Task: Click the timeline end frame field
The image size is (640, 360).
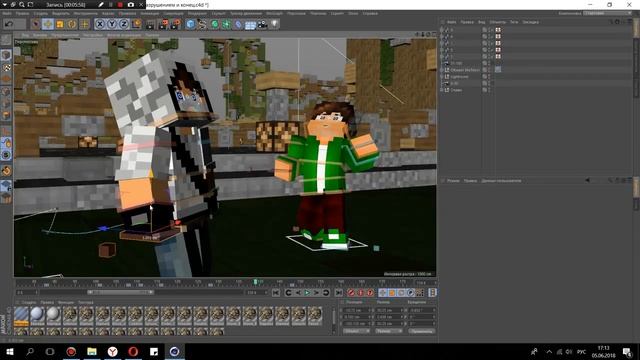Action: (x=256, y=293)
